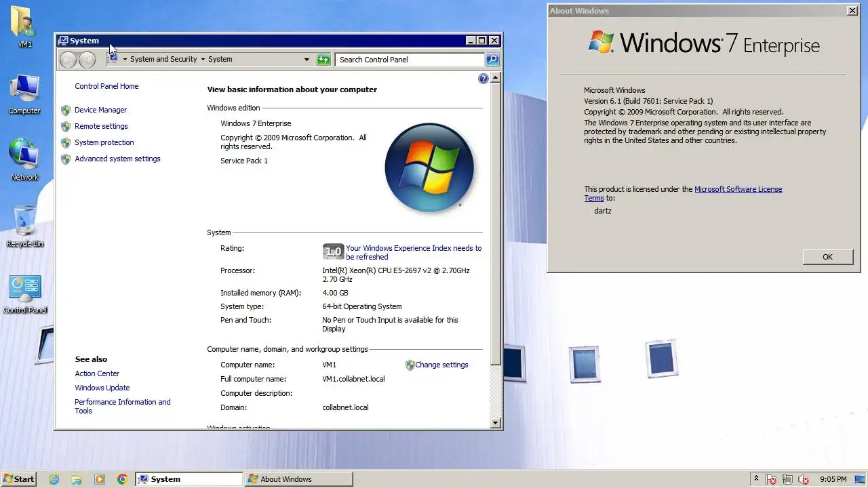The height and width of the screenshot is (488, 868).
Task: Expand dropdown arrow before System and Security
Action: point(125,60)
